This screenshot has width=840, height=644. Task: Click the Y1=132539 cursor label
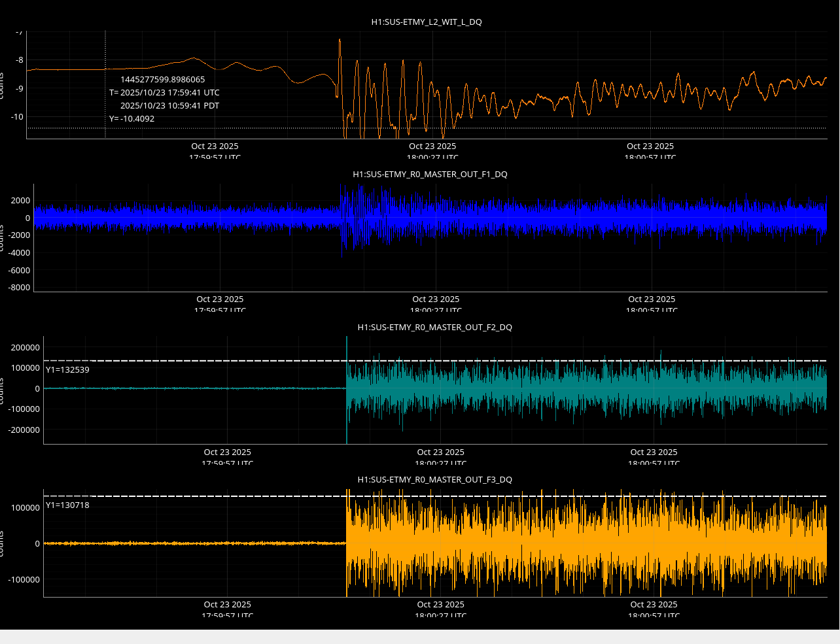67,370
